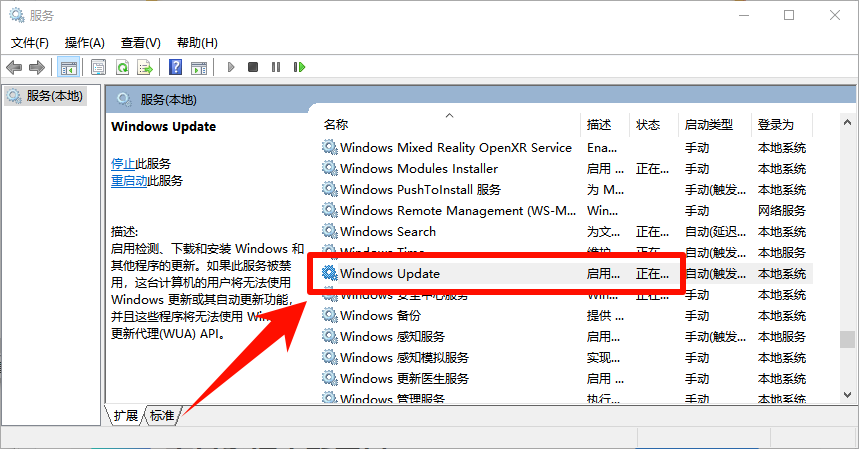Click the 停止 service link
Screen dimensions: 859x449
point(123,164)
